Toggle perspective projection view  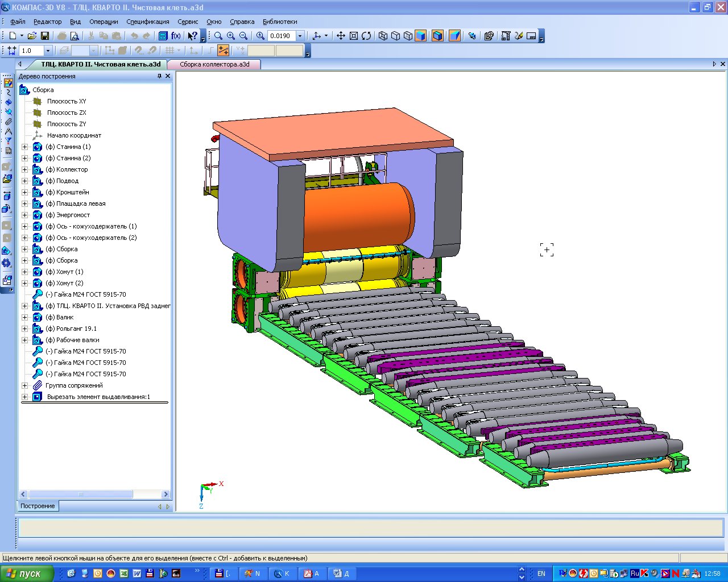(454, 36)
